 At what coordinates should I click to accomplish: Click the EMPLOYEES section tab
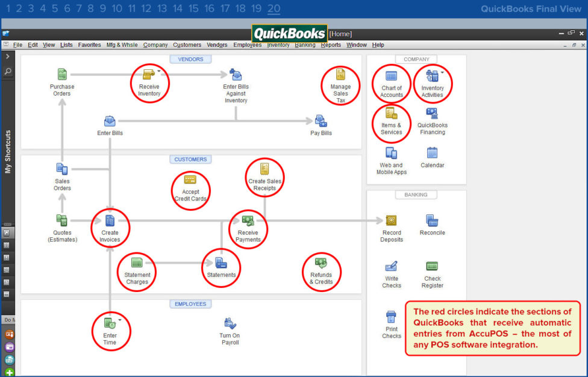190,304
